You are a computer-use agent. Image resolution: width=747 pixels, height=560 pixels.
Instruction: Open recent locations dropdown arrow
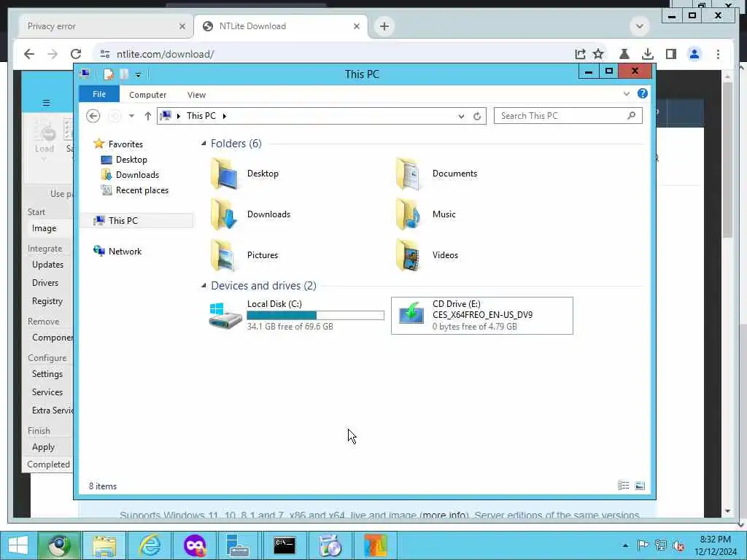point(131,116)
